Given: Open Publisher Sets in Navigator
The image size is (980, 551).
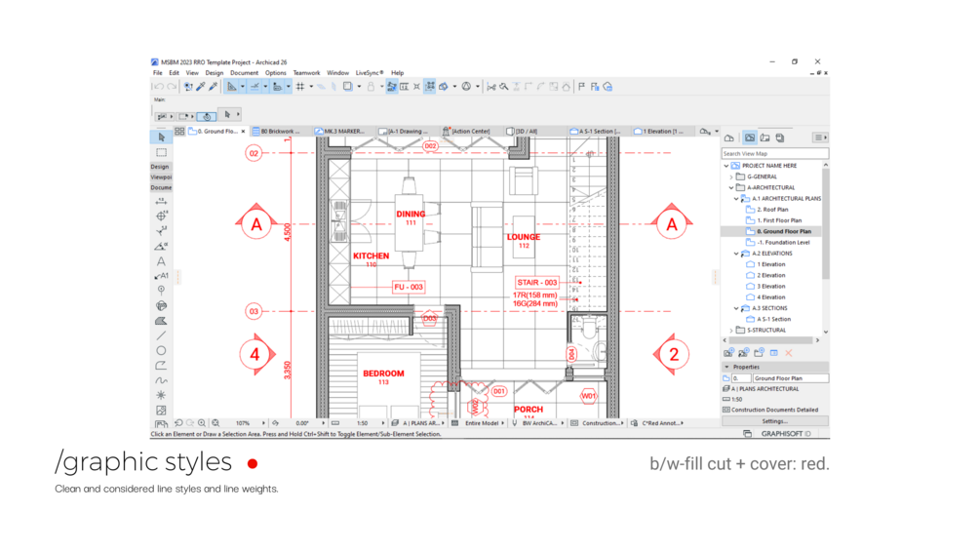Looking at the screenshot, I should pyautogui.click(x=780, y=138).
